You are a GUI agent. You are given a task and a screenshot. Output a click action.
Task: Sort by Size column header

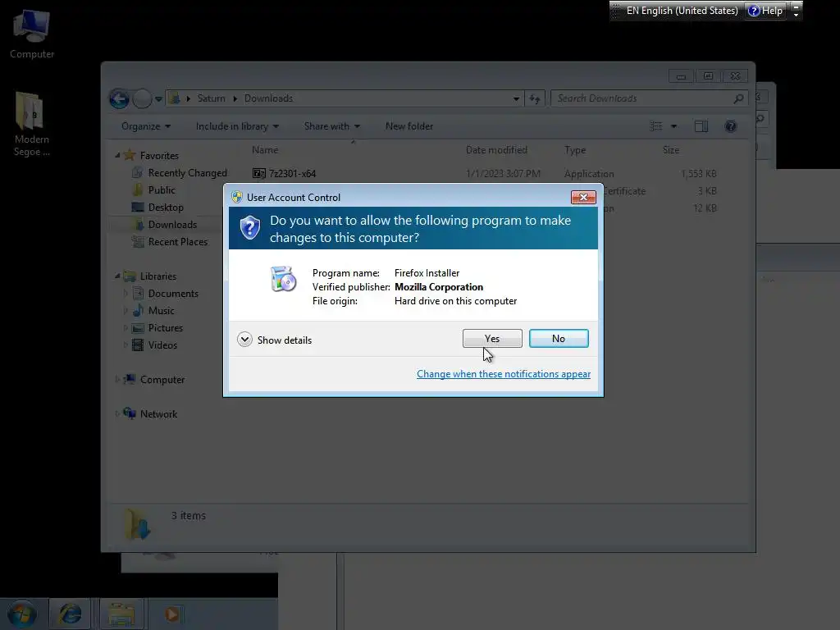coord(671,150)
